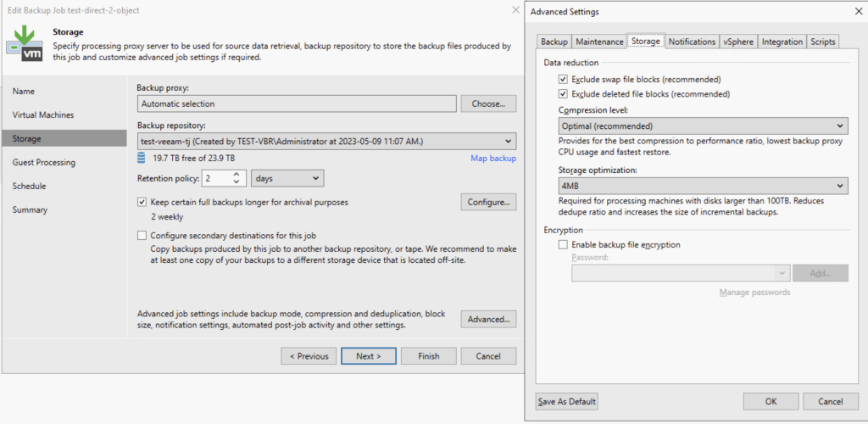The height and width of the screenshot is (424, 868).
Task: Click the Veeam VM backup job icon
Action: [31, 44]
